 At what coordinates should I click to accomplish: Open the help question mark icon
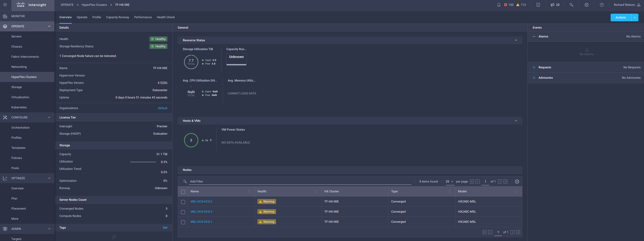click(x=602, y=5)
